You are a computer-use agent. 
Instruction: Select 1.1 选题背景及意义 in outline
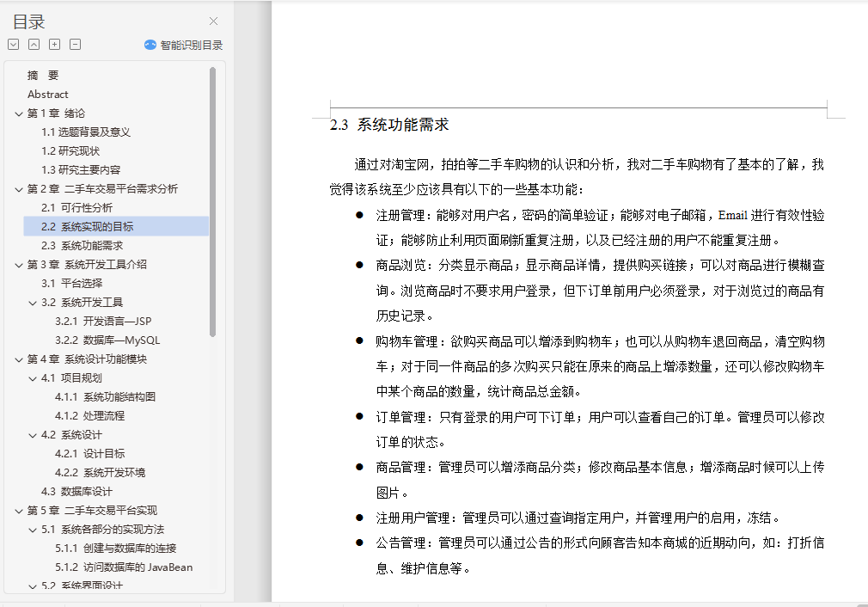86,132
